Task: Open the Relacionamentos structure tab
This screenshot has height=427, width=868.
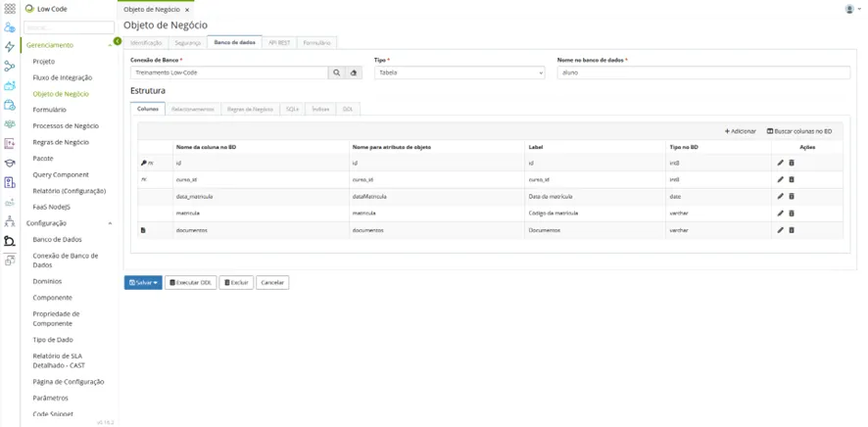Action: 193,109
